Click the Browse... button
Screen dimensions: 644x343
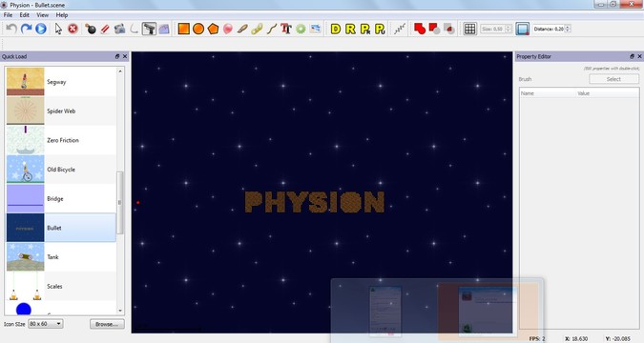pos(107,324)
